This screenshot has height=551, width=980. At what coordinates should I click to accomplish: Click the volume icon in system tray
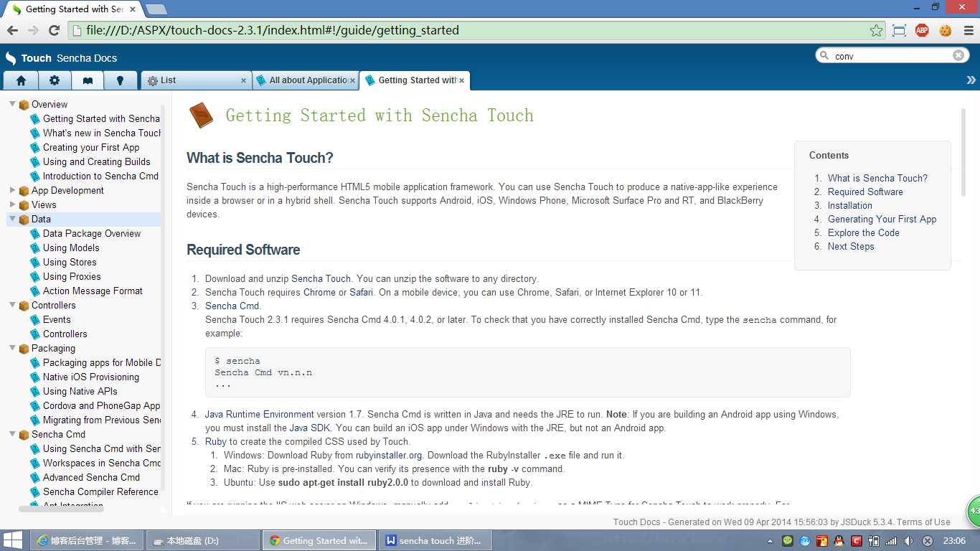[908, 541]
